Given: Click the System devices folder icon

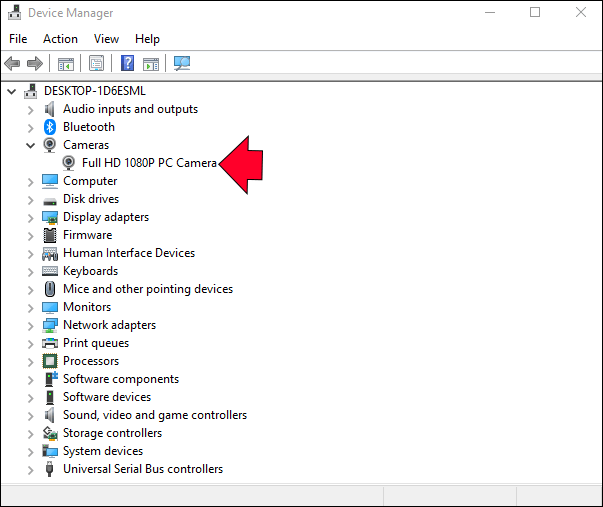Looking at the screenshot, I should (50, 451).
